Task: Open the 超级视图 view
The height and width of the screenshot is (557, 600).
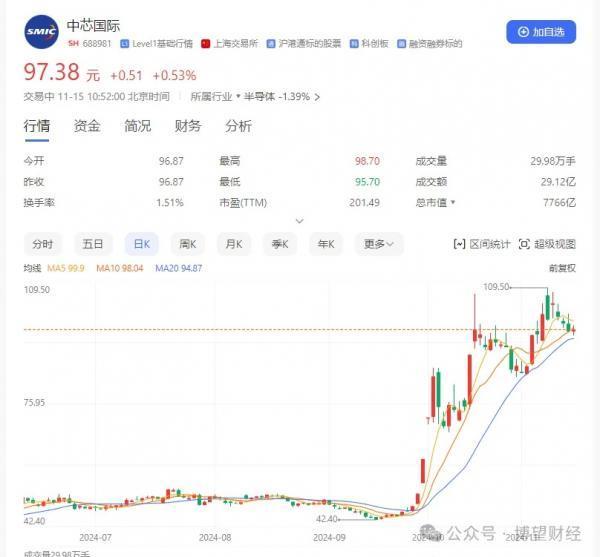Action: pyautogui.click(x=547, y=244)
